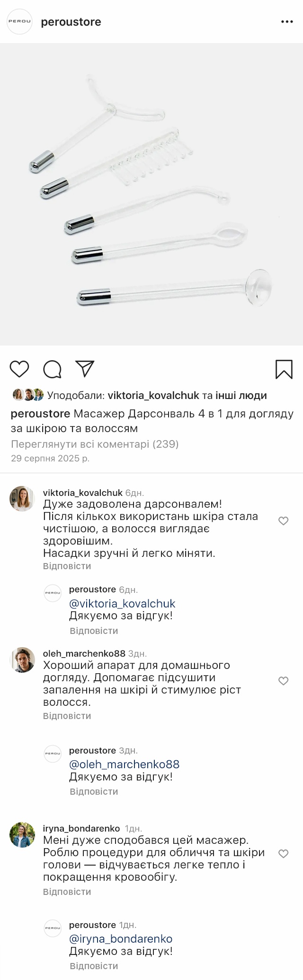This screenshot has height=980, width=303.
Task: Click the @iryna_bondarenko mention link
Action: click(121, 938)
